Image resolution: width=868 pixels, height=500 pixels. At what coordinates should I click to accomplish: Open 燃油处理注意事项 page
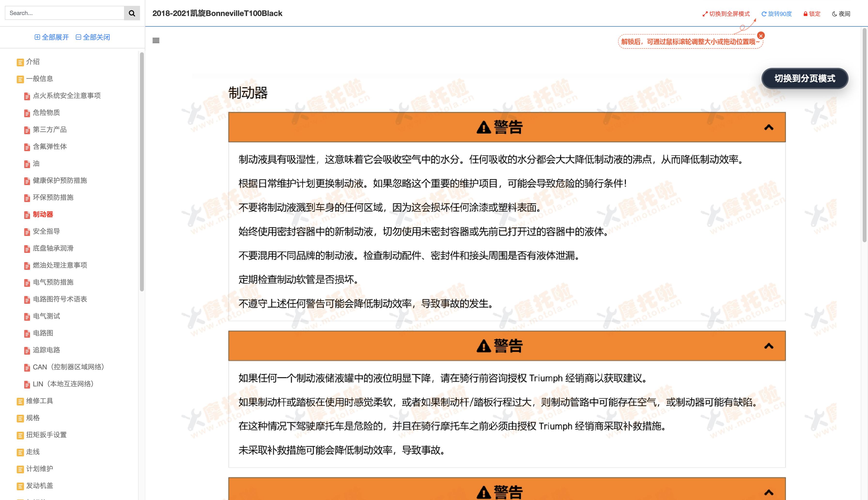[x=60, y=265]
